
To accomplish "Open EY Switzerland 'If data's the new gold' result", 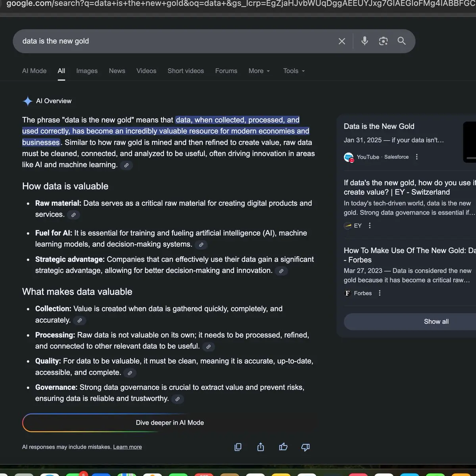I will point(410,188).
